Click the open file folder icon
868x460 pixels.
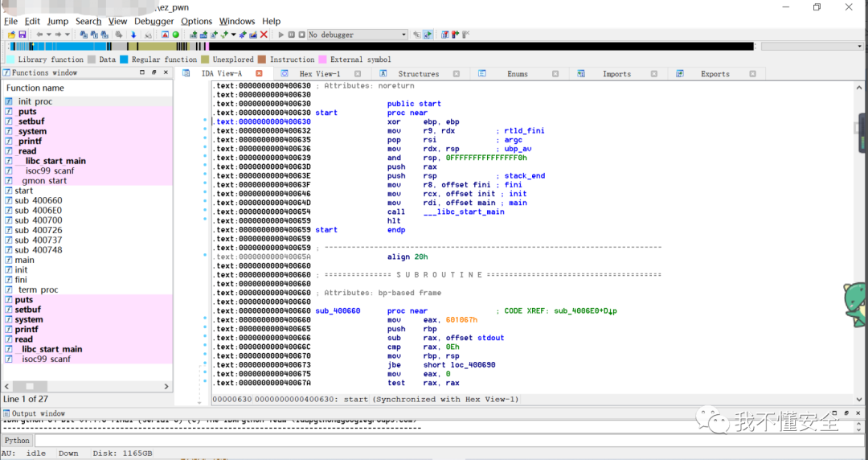click(x=11, y=35)
